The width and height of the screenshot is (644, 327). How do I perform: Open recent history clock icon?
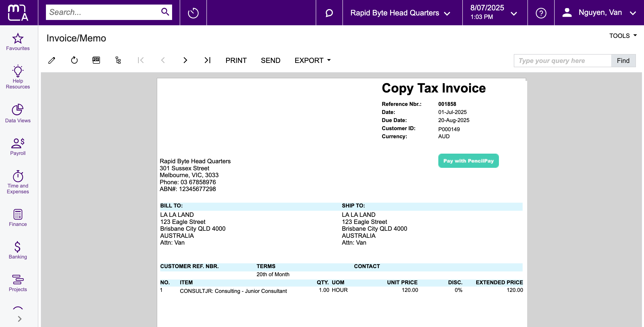(193, 13)
